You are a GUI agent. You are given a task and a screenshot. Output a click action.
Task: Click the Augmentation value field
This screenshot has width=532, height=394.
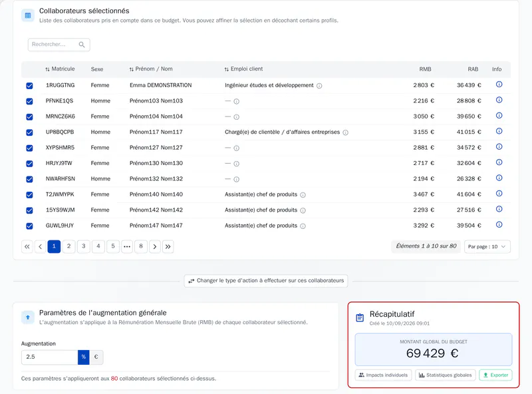coord(49,357)
